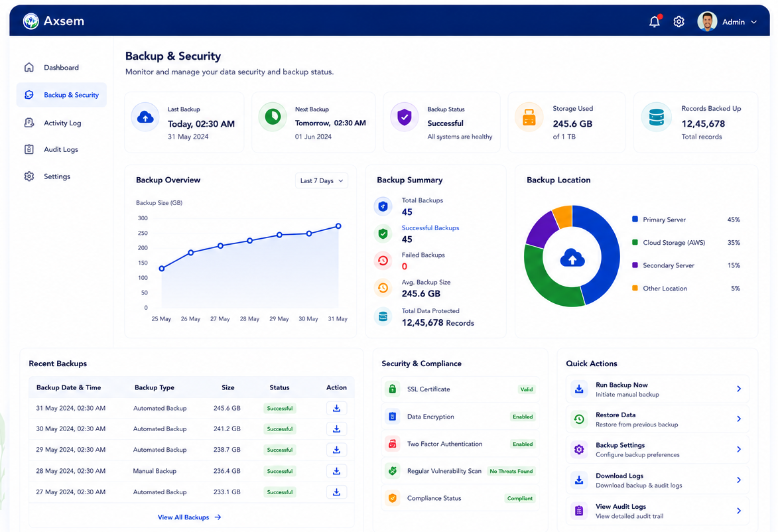The image size is (778, 532).
Task: Download the 30 May 2024 backup
Action: [336, 429]
